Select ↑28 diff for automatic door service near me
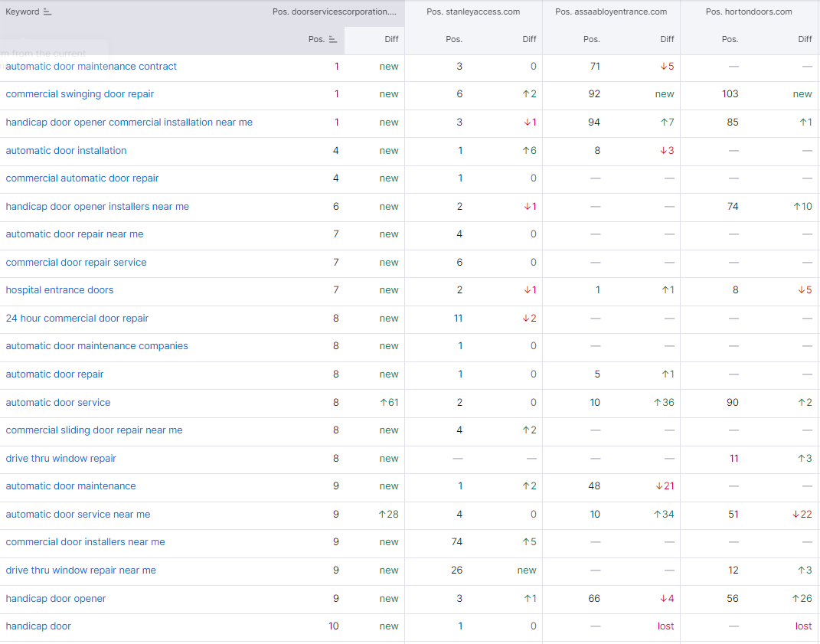Screen dimensions: 820x644 pos(388,515)
